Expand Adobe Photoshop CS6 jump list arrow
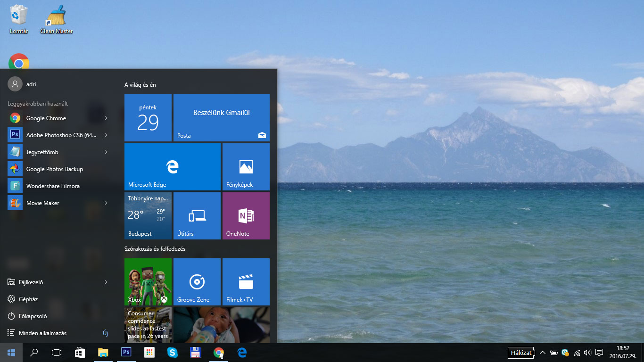 point(106,135)
